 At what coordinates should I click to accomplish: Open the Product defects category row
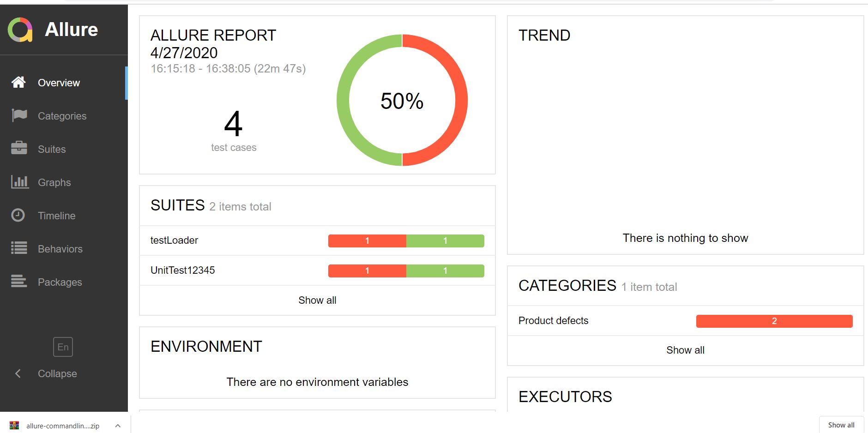(x=553, y=321)
